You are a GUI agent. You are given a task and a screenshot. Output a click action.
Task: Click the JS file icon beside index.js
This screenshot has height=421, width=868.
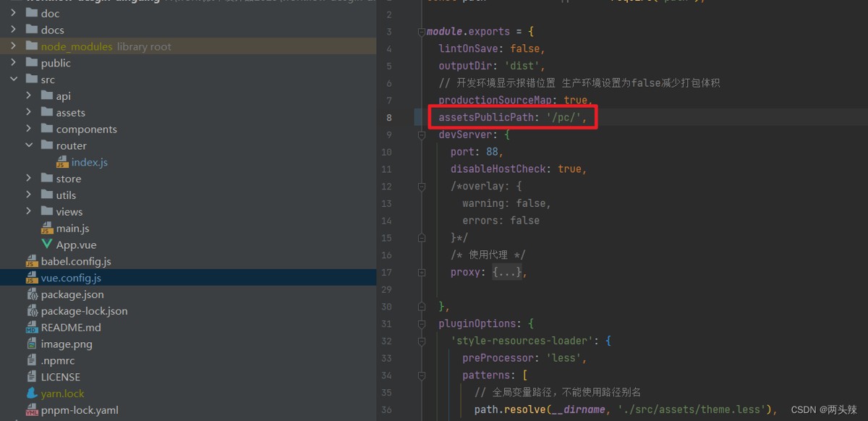pyautogui.click(x=62, y=163)
